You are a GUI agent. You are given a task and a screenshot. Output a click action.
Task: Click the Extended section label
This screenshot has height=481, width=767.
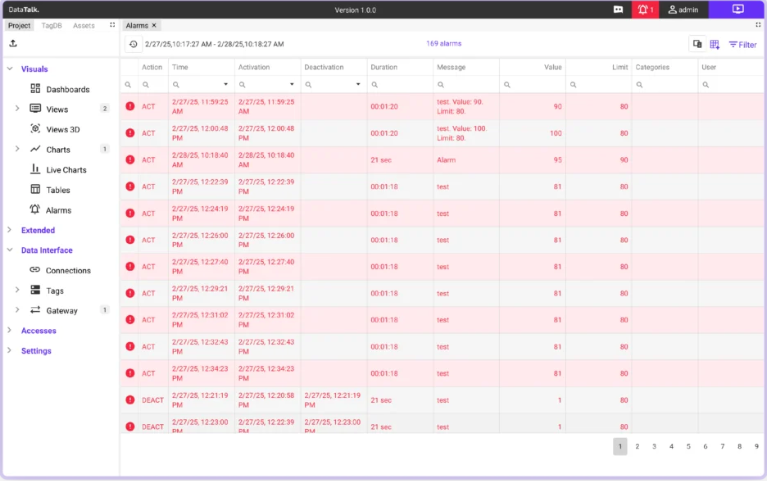(x=38, y=230)
